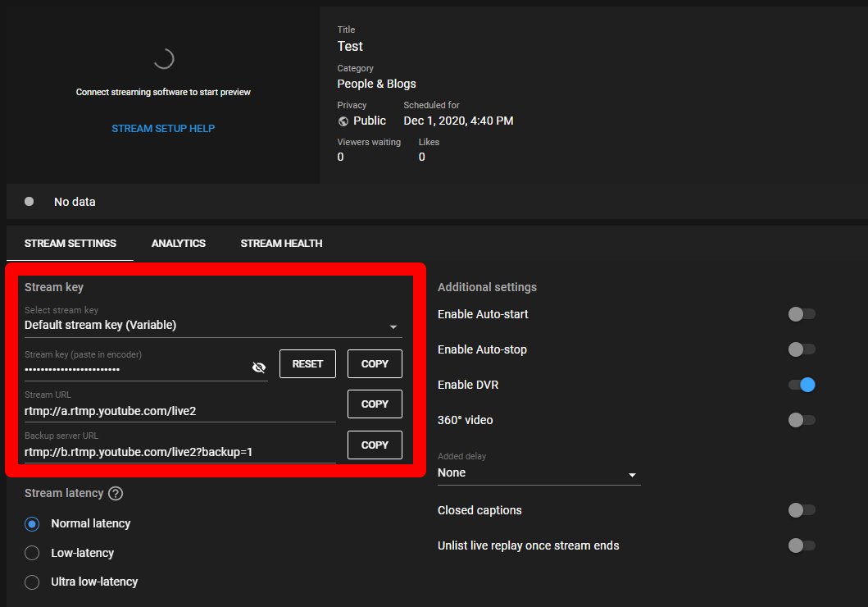Switch to the Analytics tab

[179, 244]
